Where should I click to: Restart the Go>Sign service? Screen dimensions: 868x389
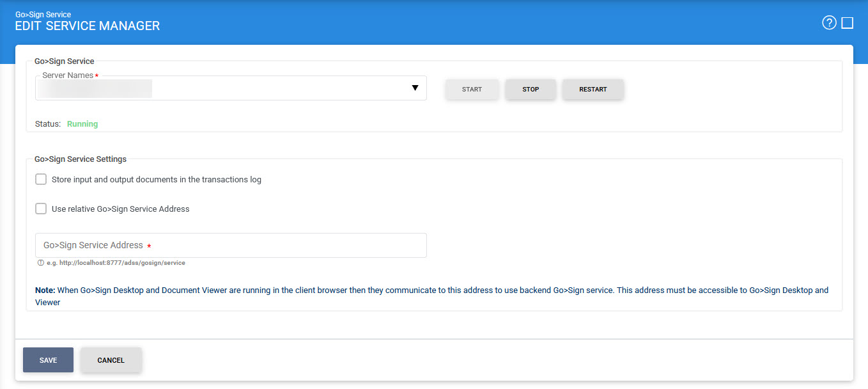pos(593,90)
